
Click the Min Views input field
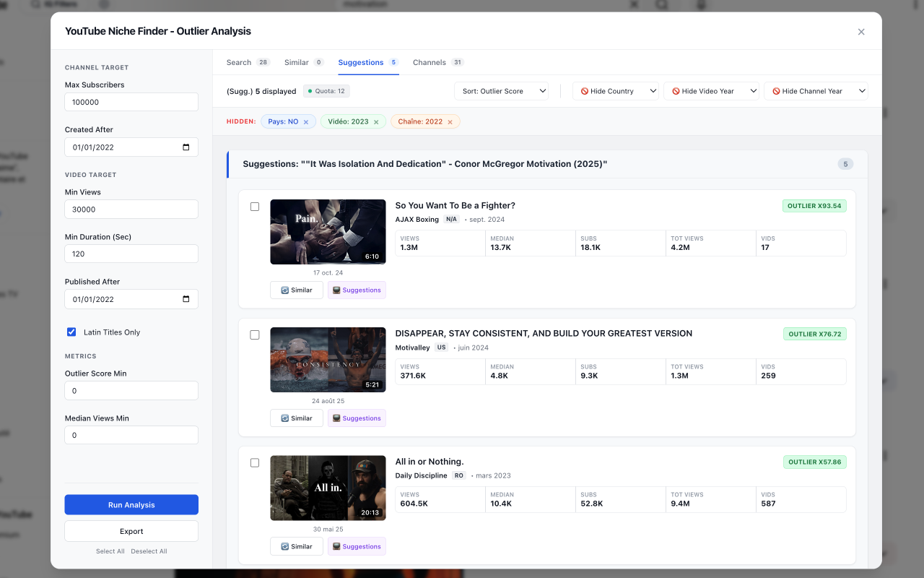coord(131,210)
